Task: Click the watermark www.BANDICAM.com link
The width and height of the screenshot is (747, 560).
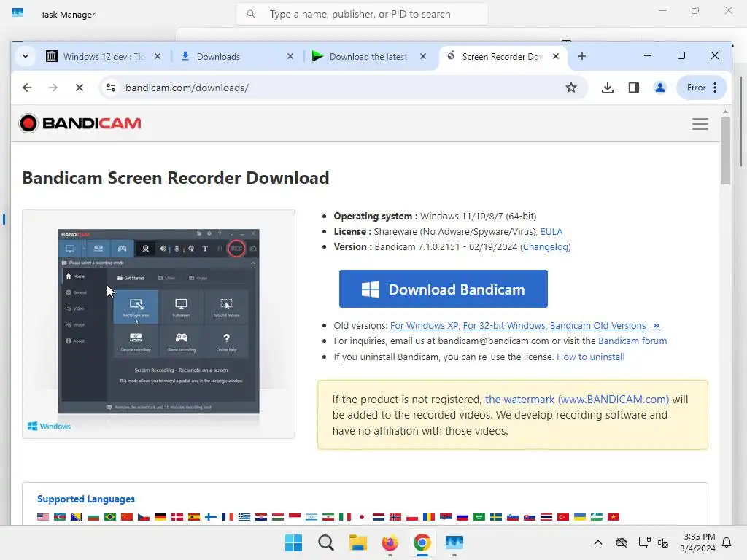Action: [577, 400]
